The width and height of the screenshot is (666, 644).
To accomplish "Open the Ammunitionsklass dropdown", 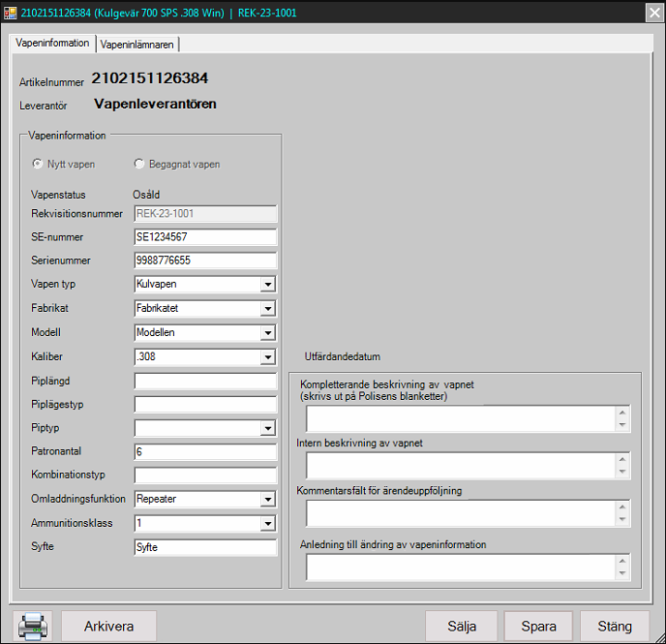I will click(x=268, y=524).
